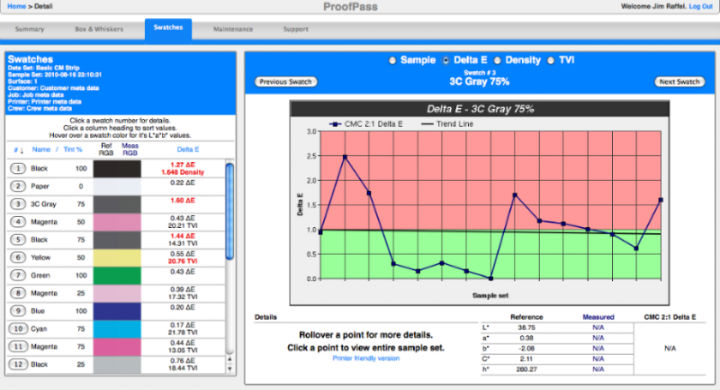This screenshot has height=390, width=720.
Task: Select swatch number 1 Black button
Action: coord(18,169)
